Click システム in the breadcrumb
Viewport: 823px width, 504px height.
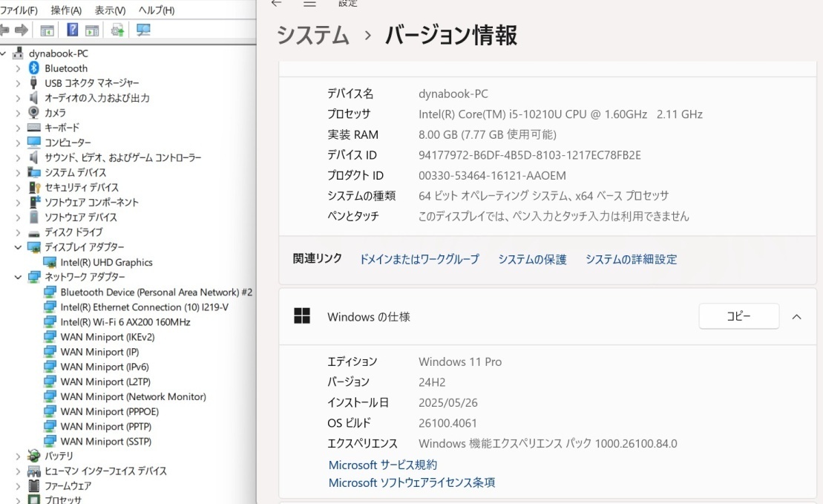click(x=312, y=35)
